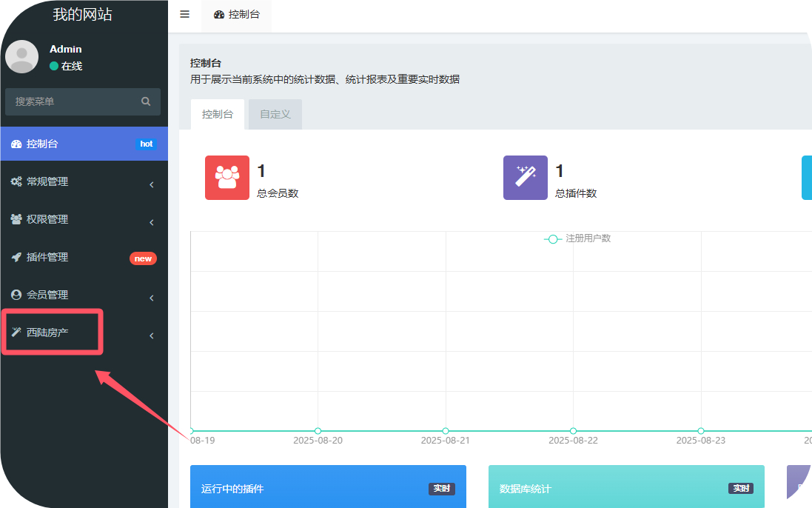Click the 实时 label on 运行中的插件 panel
Screen dimensions: 812x508
click(x=441, y=488)
